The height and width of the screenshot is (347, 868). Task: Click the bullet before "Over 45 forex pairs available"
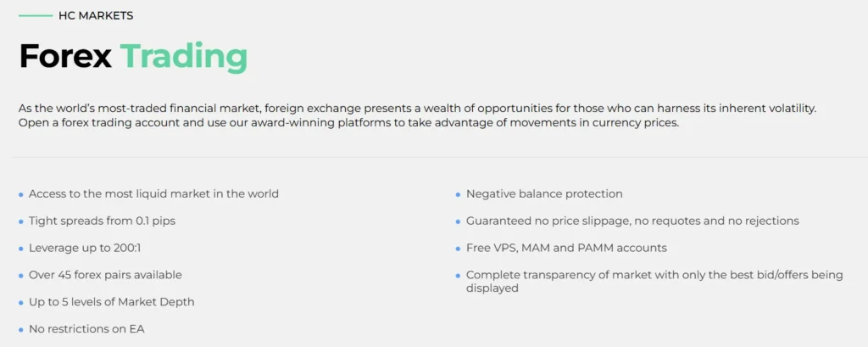point(21,277)
